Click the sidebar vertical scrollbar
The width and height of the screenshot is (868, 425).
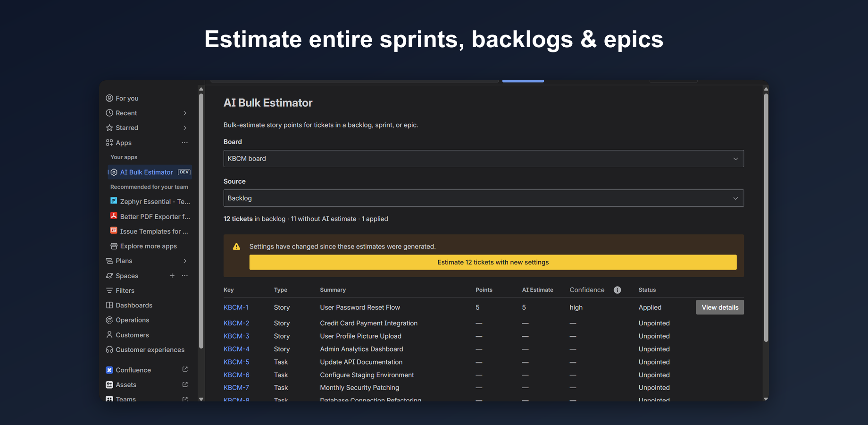point(201,221)
